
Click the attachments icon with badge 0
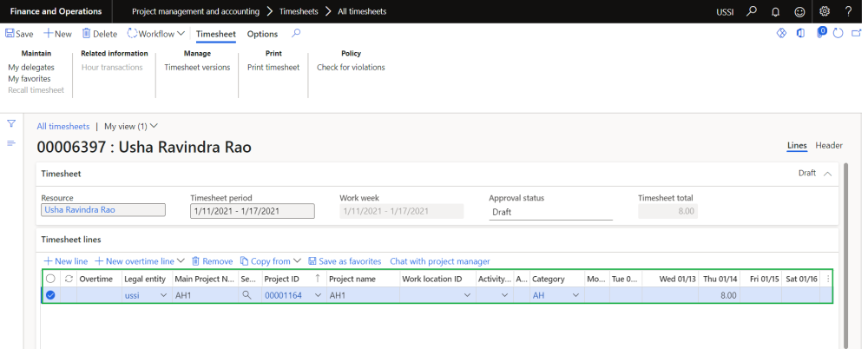820,33
